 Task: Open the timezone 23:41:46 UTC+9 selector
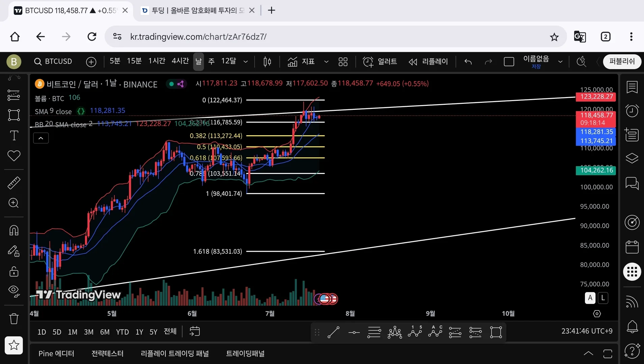587,331
